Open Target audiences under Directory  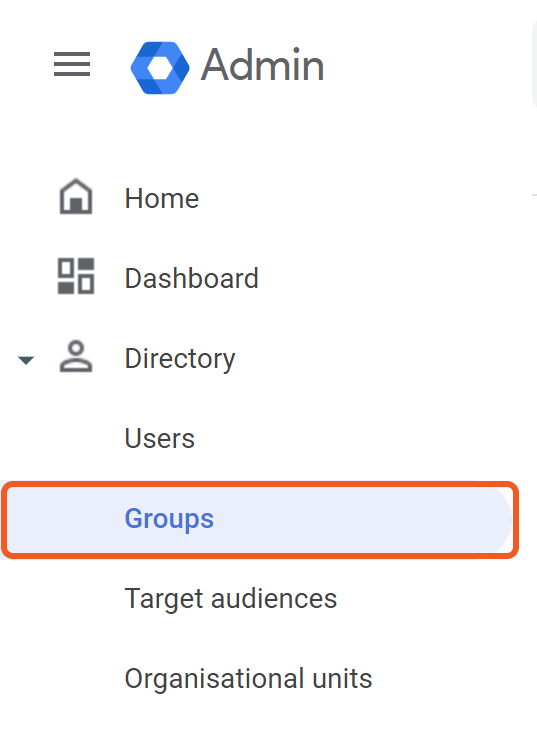pyautogui.click(x=231, y=599)
